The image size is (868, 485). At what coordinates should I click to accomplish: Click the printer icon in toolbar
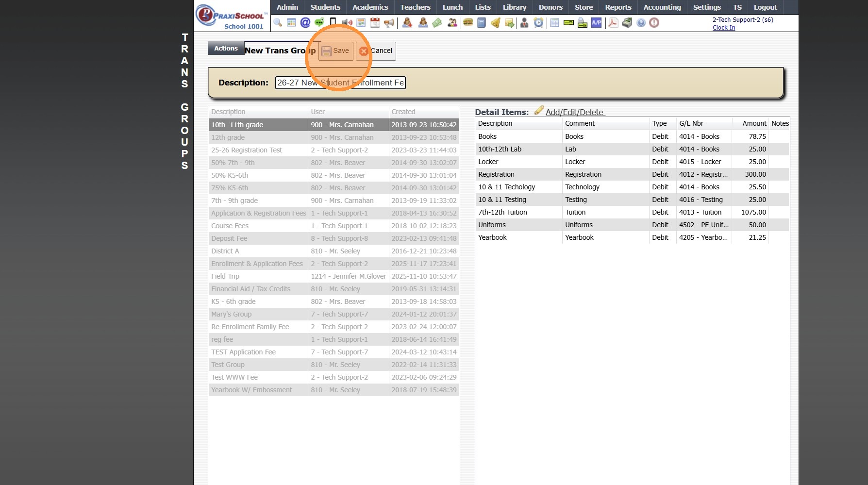point(583,23)
